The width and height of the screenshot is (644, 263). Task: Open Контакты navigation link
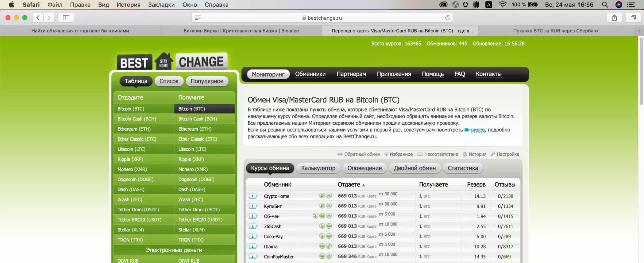point(489,74)
